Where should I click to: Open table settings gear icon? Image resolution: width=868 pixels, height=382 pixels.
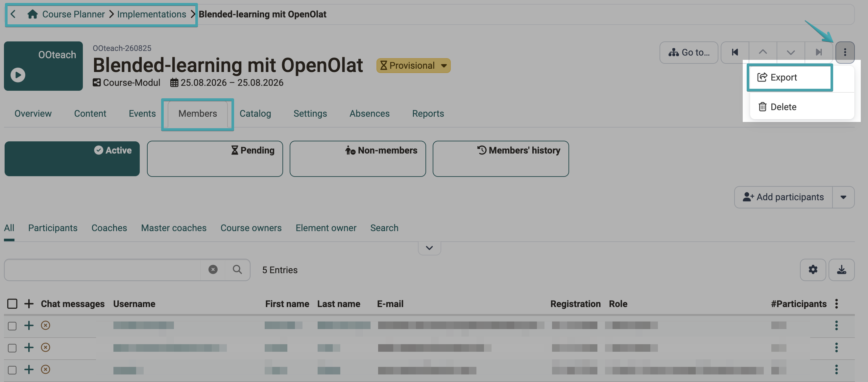tap(813, 270)
